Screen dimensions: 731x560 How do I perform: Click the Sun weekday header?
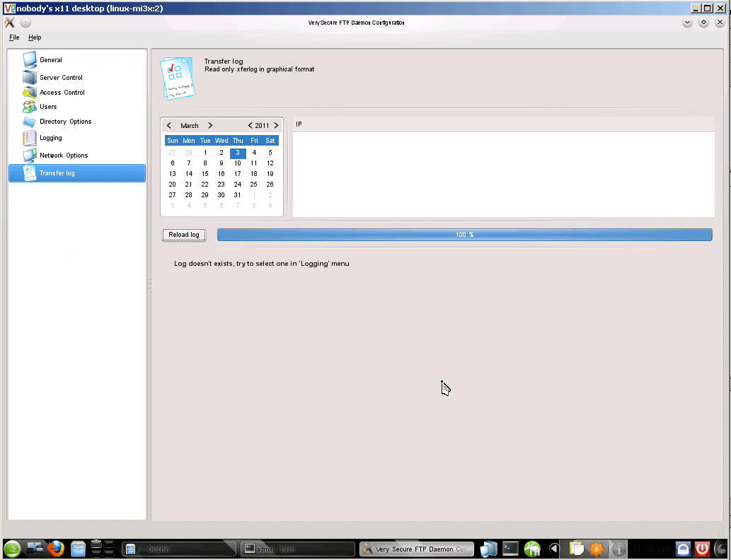click(x=173, y=140)
